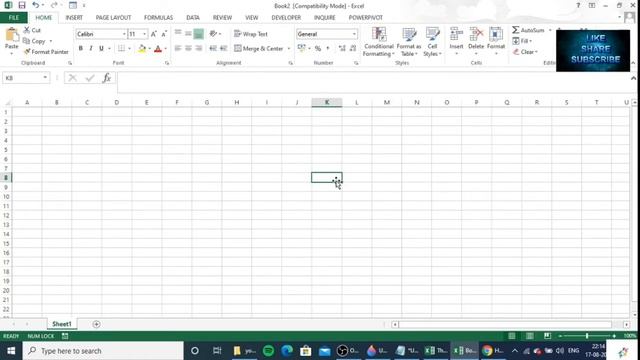Open the font size 11 dropdown
Screen dimensions: 640x360
144,34
